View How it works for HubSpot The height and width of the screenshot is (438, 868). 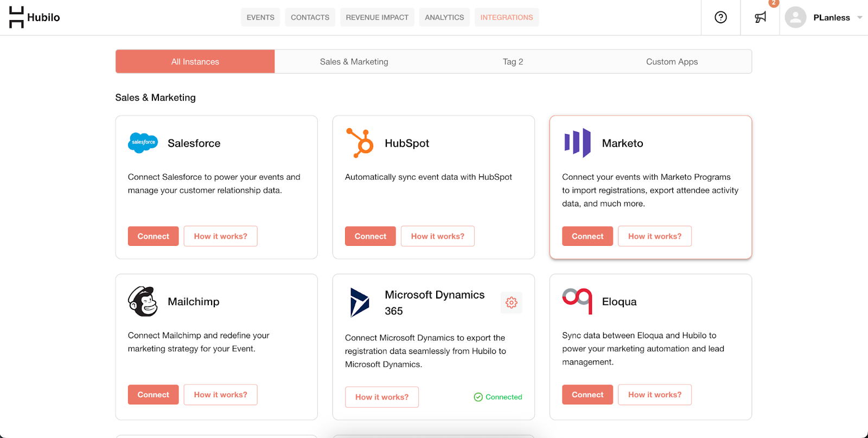438,236
